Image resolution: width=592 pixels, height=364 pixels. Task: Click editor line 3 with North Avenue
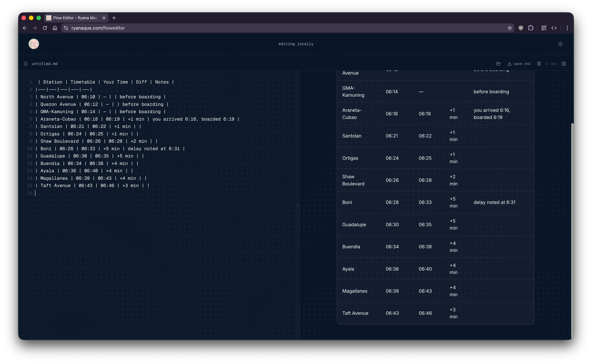[100, 97]
